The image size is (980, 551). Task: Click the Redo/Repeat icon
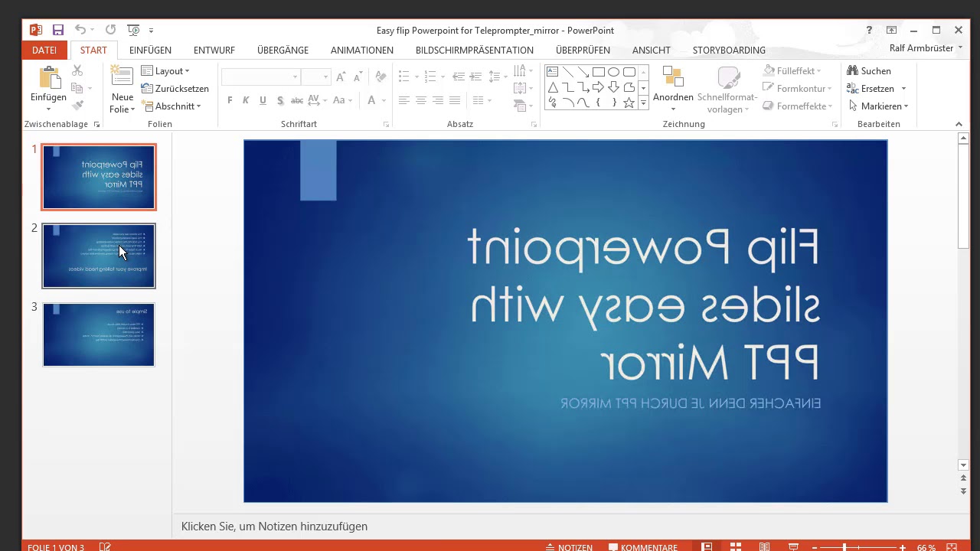[x=110, y=30]
